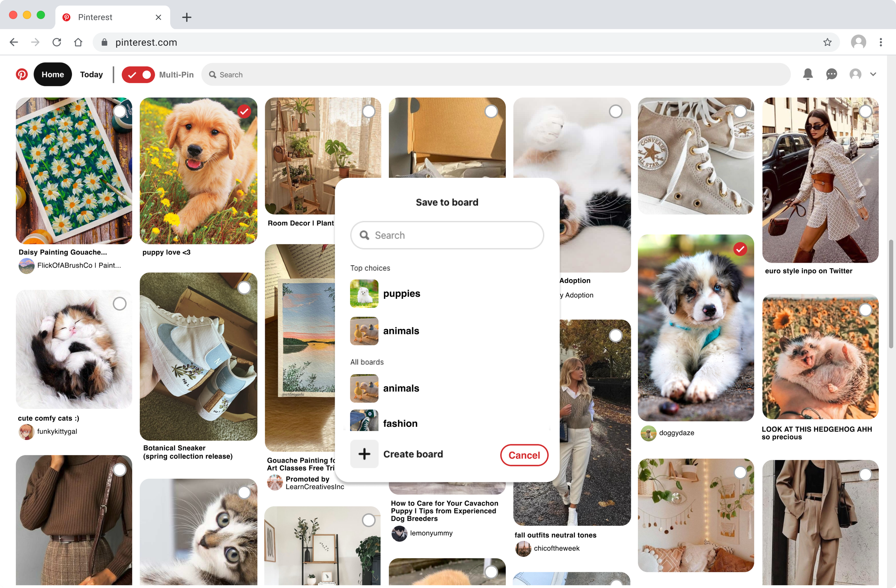
Task: Select the Daisy Painting Gouache pin checkbox
Action: pos(120,111)
